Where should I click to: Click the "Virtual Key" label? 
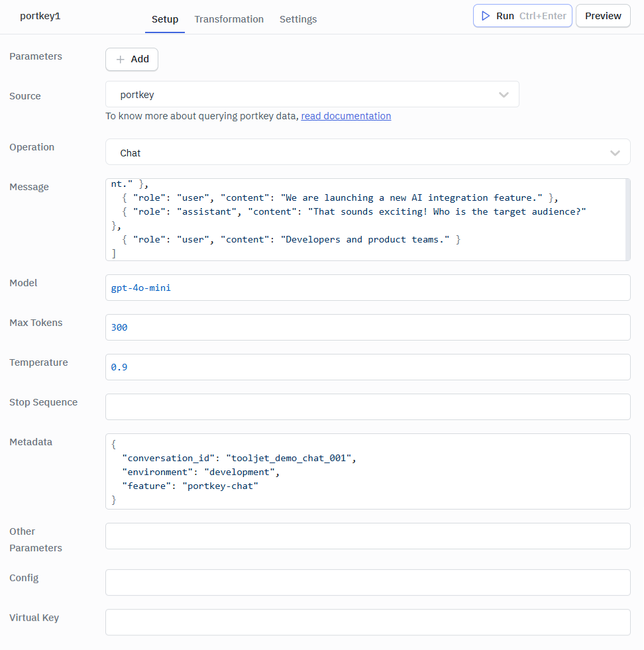[x=34, y=618]
